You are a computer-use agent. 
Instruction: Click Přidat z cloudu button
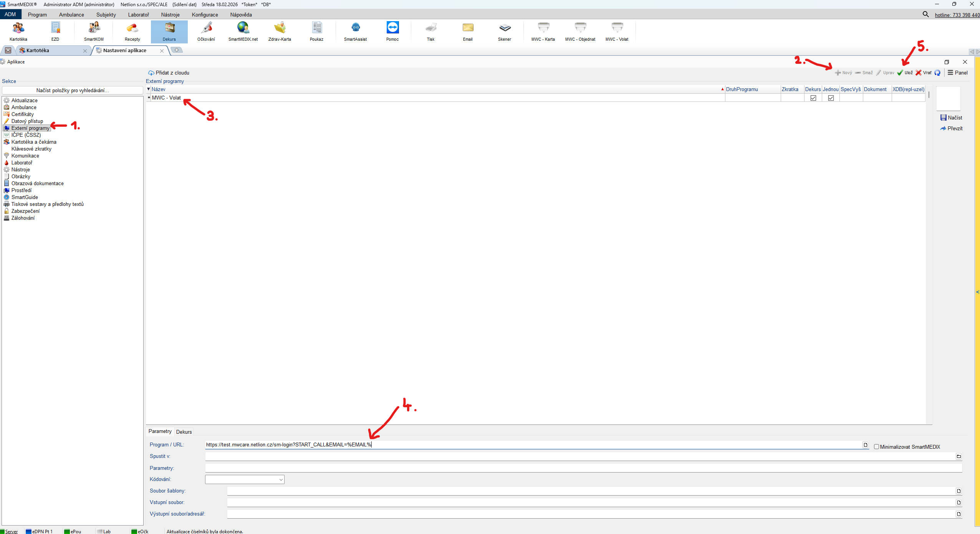click(169, 73)
